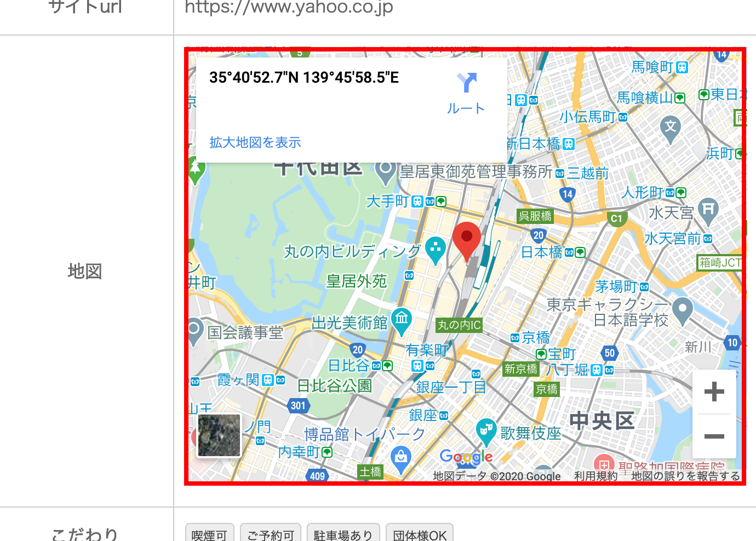The image size is (756, 541).
Task: Click the red location pin marker
Action: click(x=467, y=242)
